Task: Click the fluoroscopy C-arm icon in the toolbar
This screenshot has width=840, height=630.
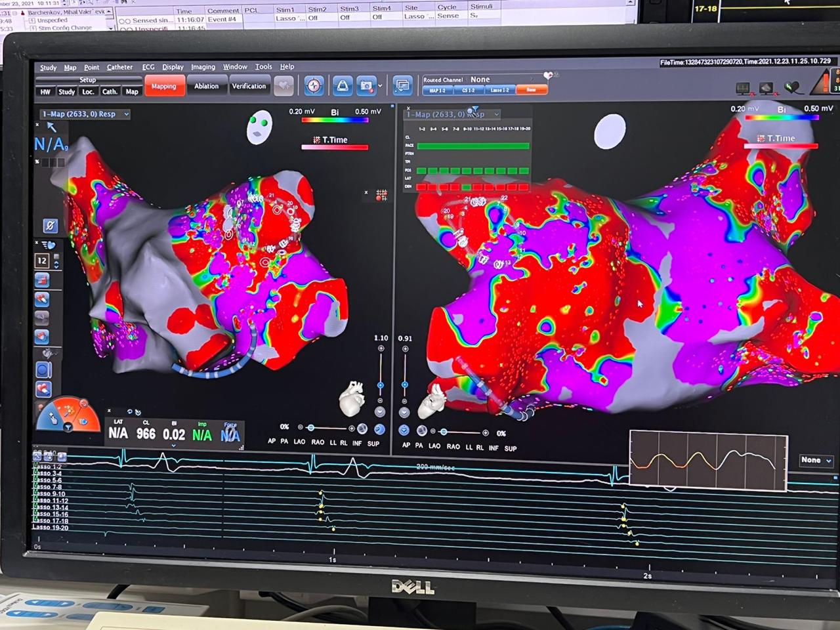Action: pos(342,86)
